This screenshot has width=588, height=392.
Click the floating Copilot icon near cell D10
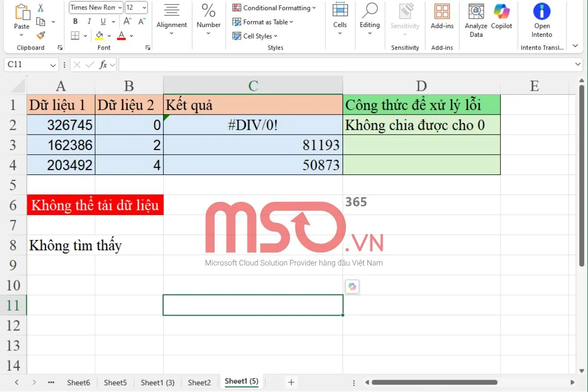(x=352, y=286)
